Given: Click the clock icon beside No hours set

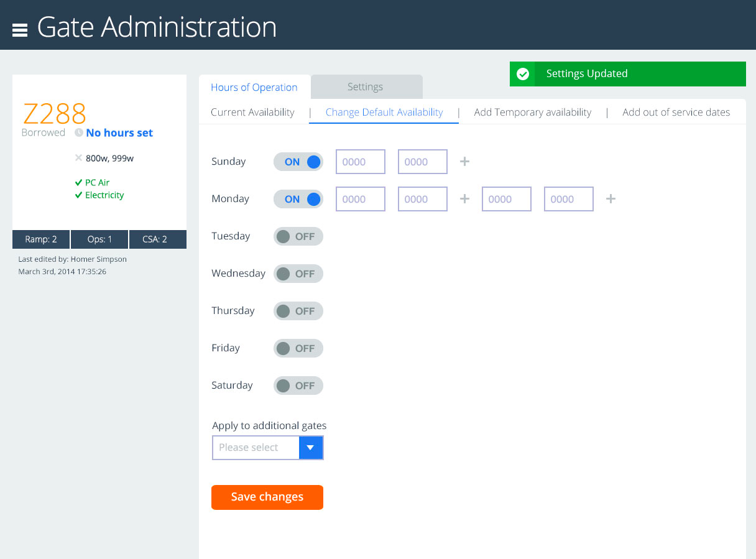Looking at the screenshot, I should 78,132.
